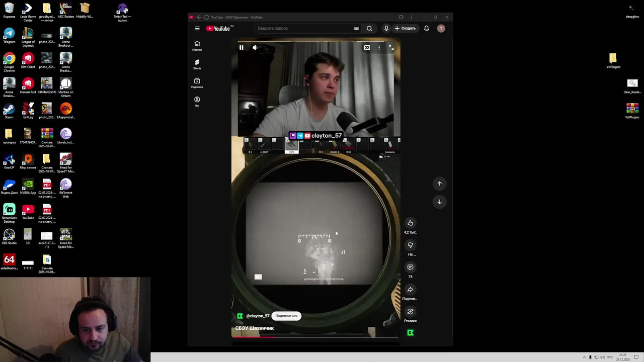This screenshot has width=644, height=362.
Task: Open the comments (74) panel
Action: pyautogui.click(x=411, y=267)
